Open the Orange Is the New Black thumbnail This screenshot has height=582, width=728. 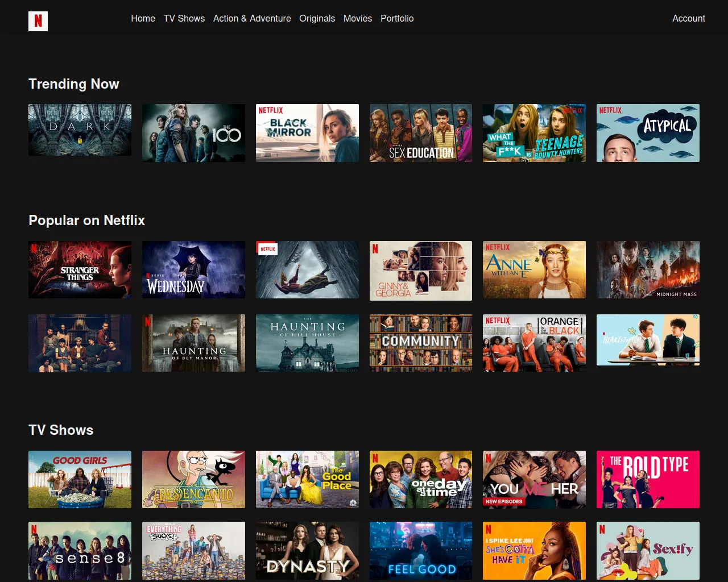coord(534,343)
